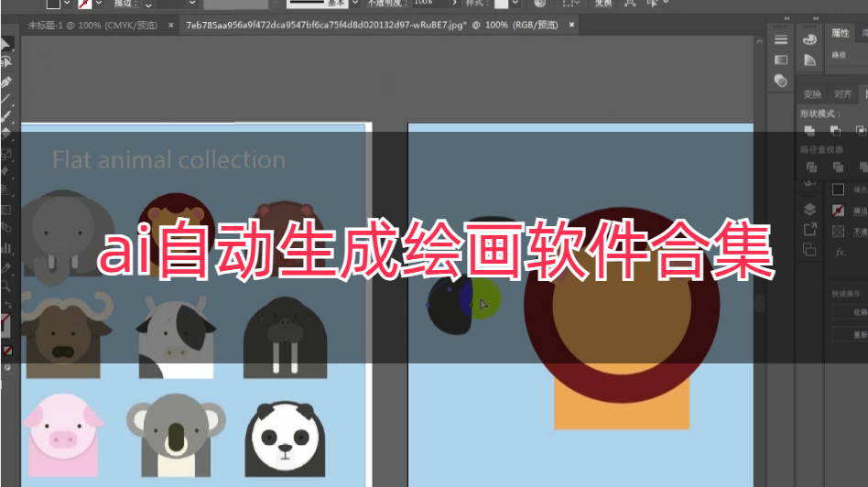Click the Properties panel fill swatch
The width and height of the screenshot is (868, 487).
coord(838,189)
